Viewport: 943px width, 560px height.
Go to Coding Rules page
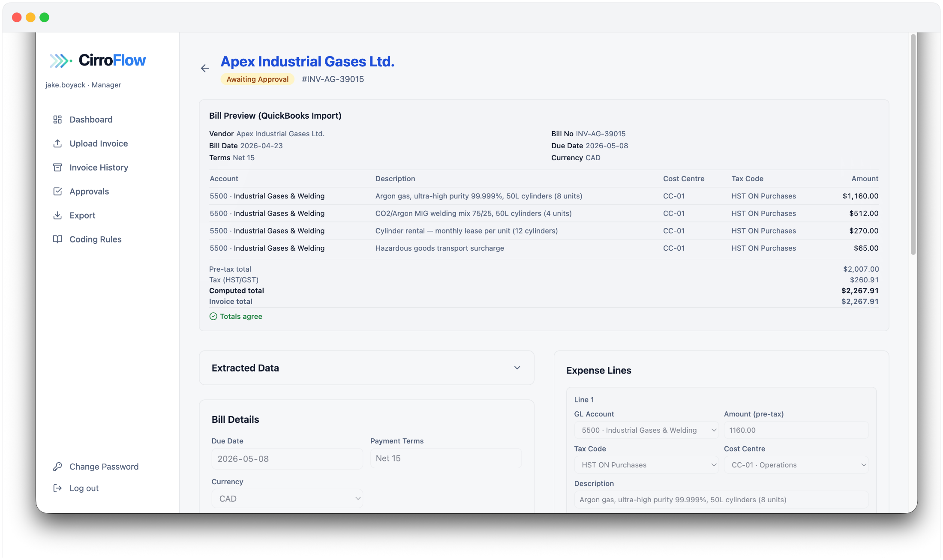(x=96, y=240)
